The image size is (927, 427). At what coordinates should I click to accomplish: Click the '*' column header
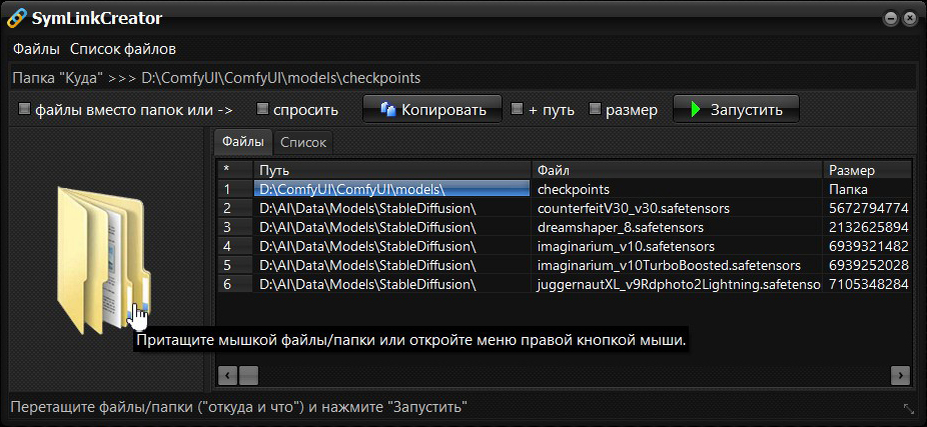[x=235, y=170]
